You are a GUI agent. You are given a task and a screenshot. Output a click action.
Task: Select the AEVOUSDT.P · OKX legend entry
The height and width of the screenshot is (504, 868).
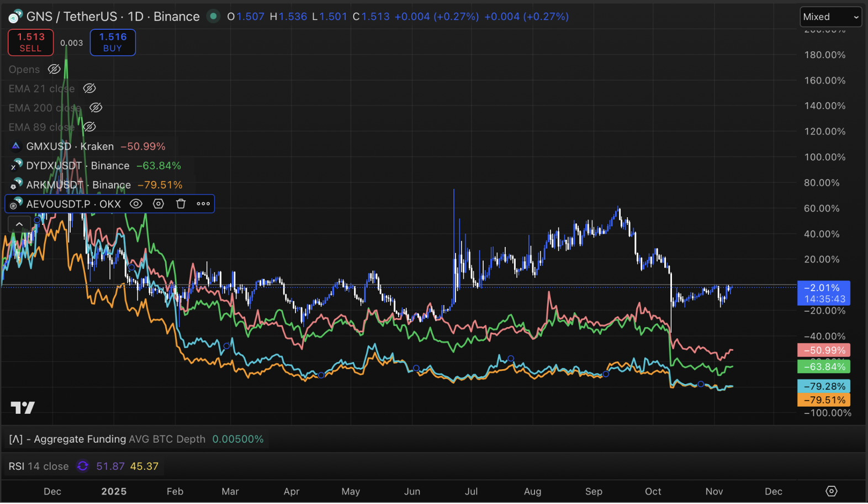[x=73, y=204]
